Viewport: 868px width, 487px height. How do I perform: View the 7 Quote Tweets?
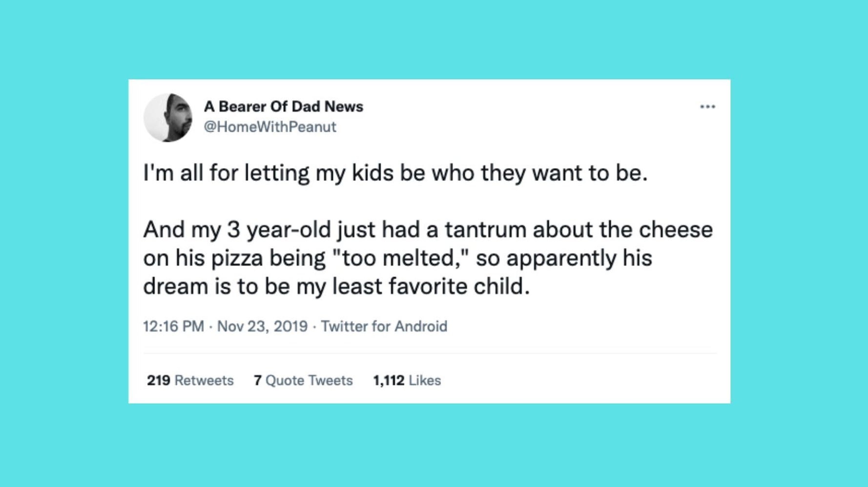click(x=303, y=381)
